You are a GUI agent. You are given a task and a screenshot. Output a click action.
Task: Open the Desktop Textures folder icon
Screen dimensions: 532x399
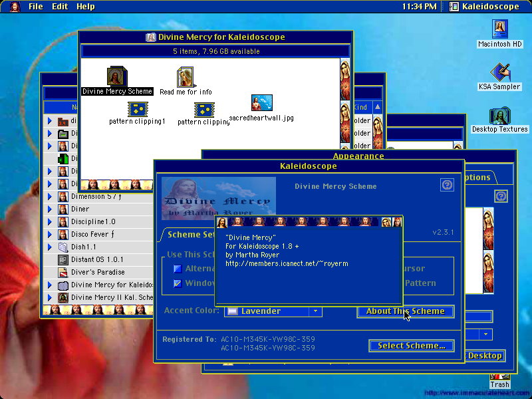[499, 116]
